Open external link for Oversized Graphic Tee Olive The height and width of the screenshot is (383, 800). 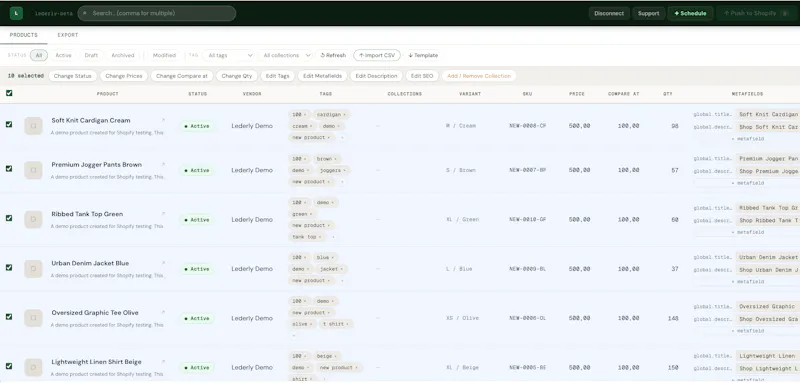coord(163,313)
